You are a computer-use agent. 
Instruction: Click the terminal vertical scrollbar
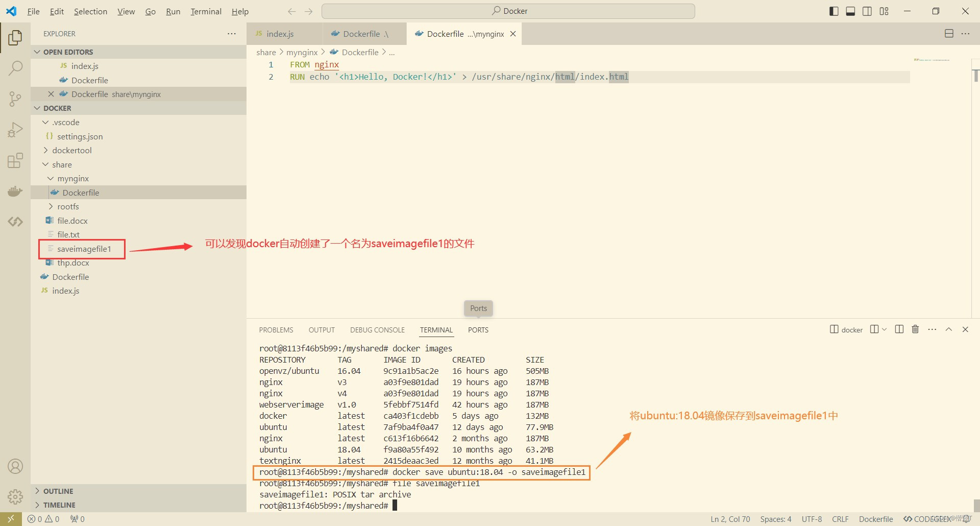[x=976, y=506]
